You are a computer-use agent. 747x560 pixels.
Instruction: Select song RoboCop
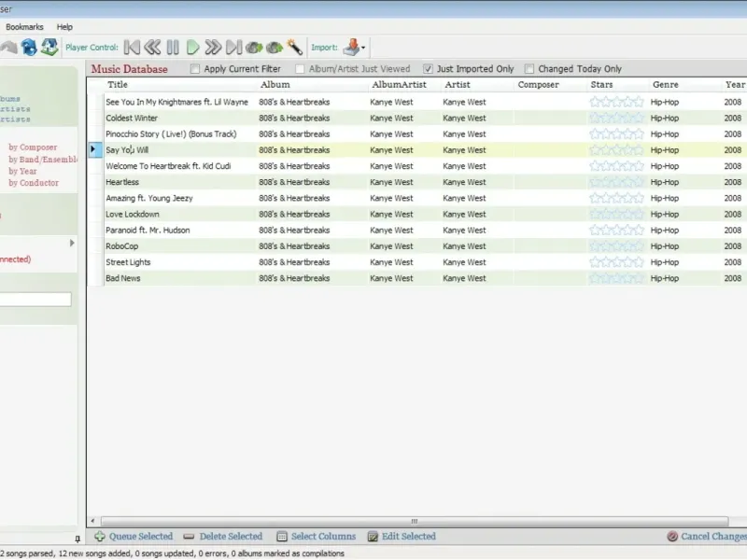122,245
